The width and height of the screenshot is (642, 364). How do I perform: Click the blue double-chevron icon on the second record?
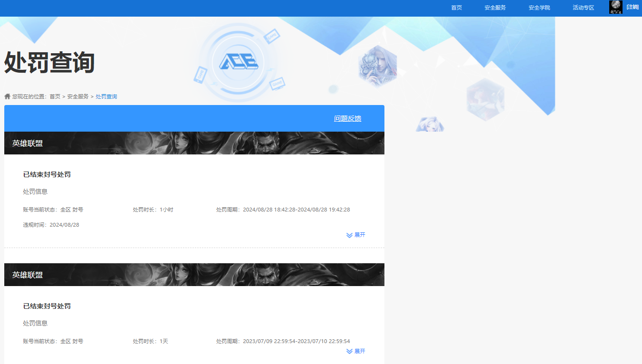pyautogui.click(x=348, y=351)
